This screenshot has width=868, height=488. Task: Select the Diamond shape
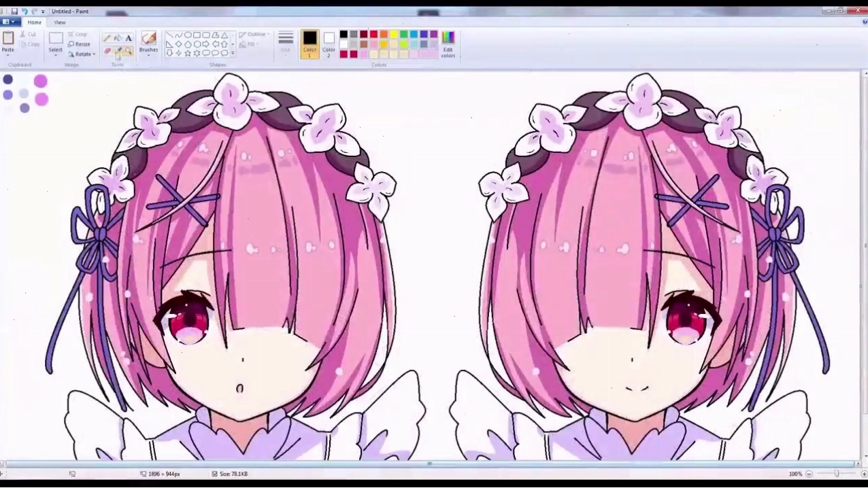pos(179,44)
